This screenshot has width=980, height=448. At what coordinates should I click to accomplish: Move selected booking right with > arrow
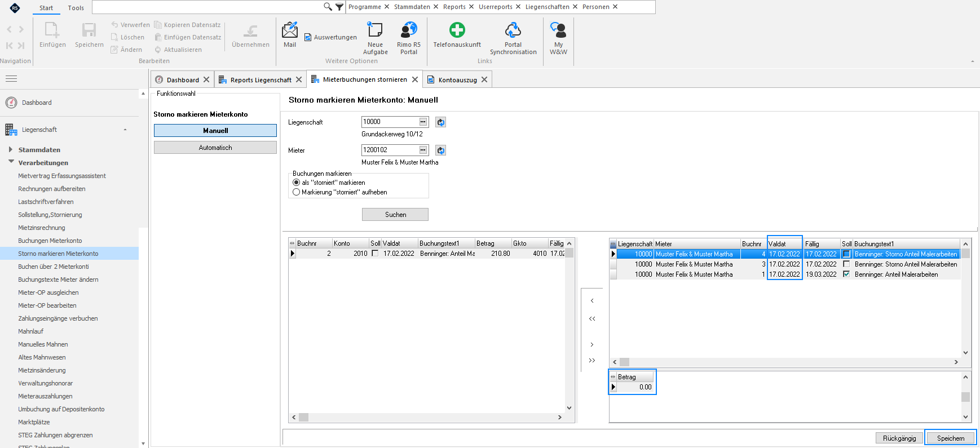coord(592,344)
